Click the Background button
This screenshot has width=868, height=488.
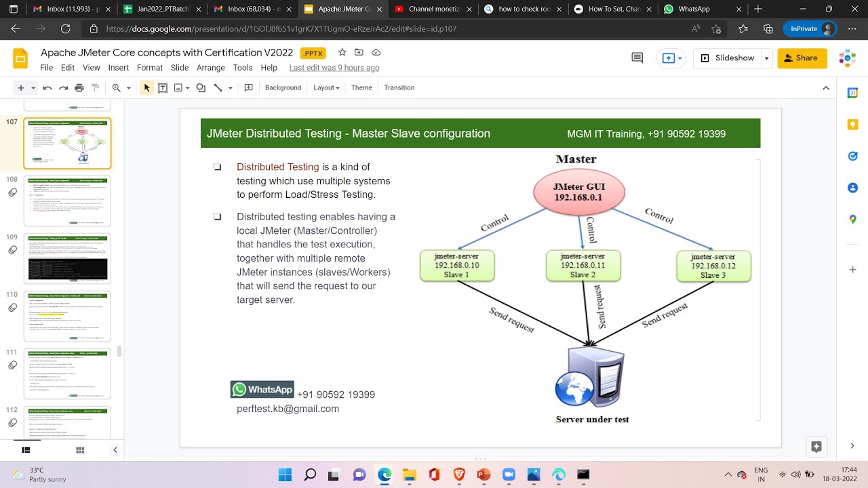283,87
